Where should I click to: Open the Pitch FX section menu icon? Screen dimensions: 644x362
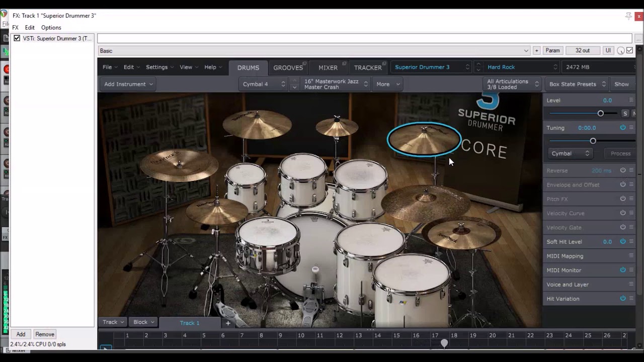pos(631,199)
